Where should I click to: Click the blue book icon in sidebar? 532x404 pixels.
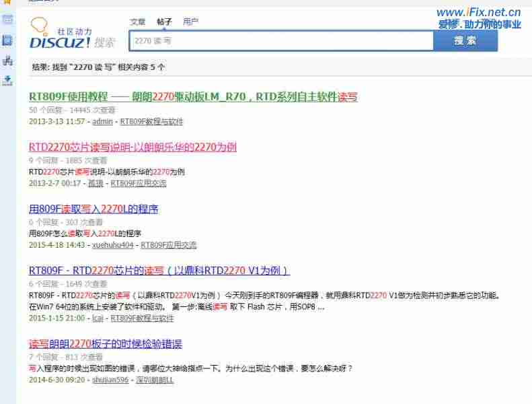point(7,40)
